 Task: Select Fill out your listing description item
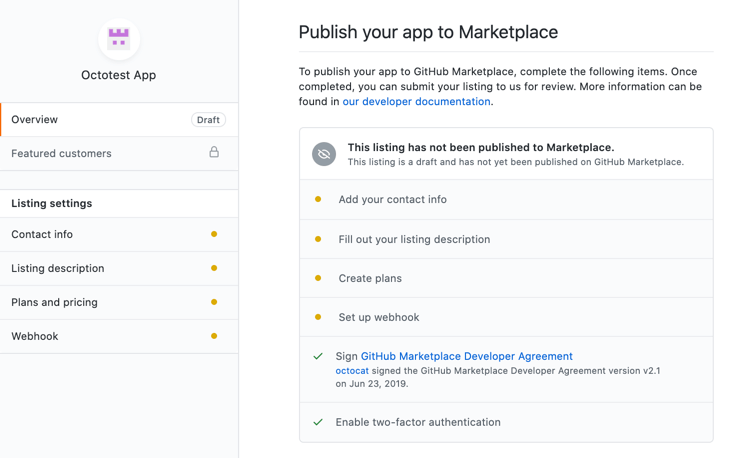(x=507, y=239)
